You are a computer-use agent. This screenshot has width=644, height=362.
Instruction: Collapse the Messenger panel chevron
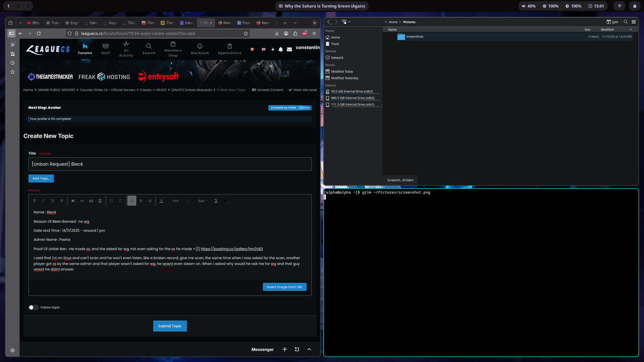coord(309,349)
